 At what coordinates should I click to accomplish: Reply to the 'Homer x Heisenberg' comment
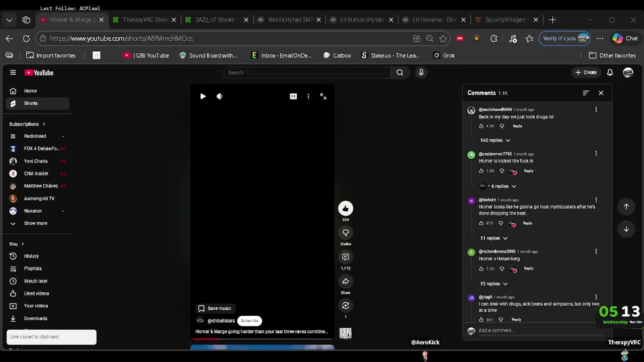(528, 268)
